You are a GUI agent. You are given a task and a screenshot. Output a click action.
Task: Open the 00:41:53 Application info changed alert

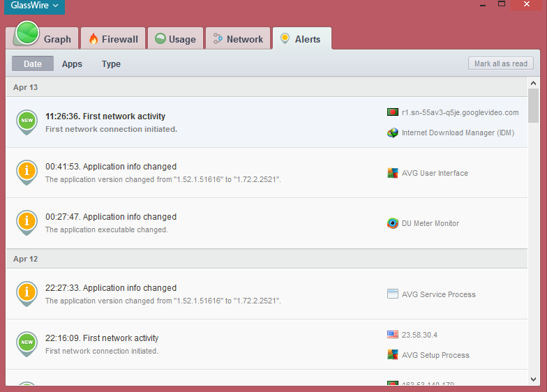pos(267,173)
